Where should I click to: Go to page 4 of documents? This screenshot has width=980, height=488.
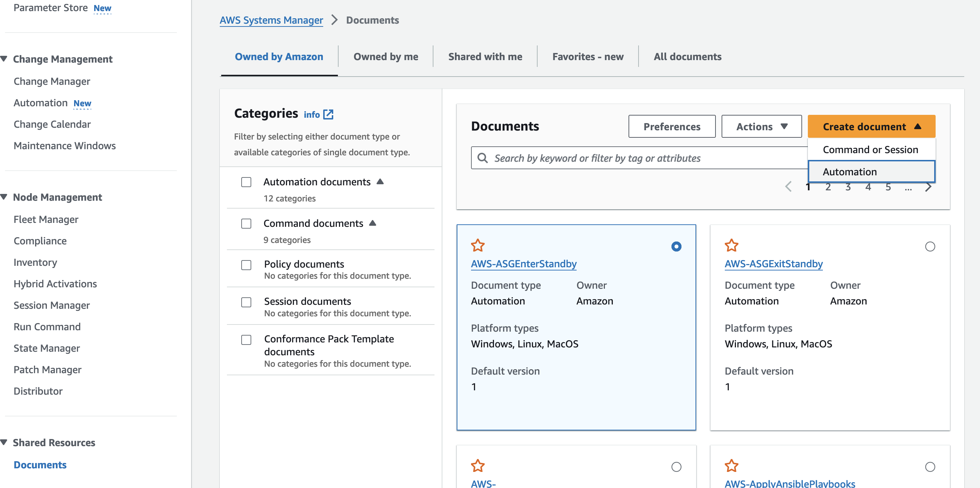pos(868,187)
